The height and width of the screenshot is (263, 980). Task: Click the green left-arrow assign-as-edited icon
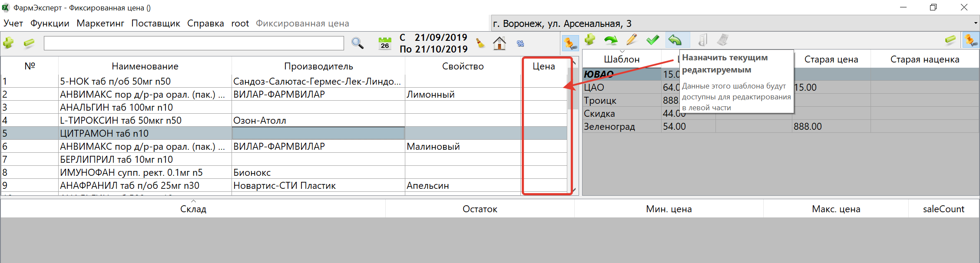[x=675, y=40]
